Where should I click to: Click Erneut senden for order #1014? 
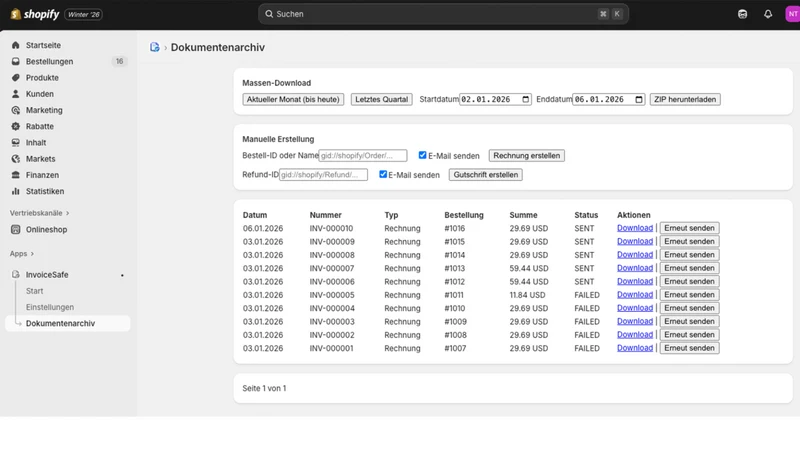pos(689,255)
